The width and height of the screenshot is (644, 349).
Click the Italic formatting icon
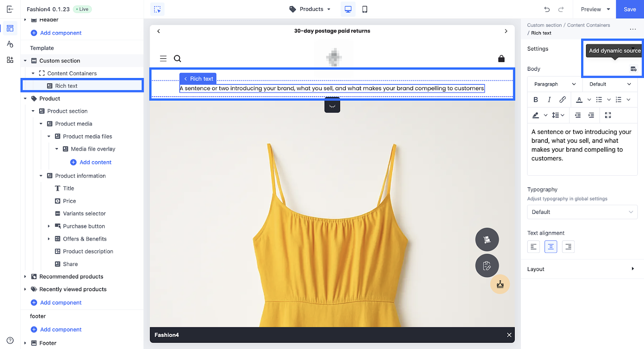click(549, 100)
